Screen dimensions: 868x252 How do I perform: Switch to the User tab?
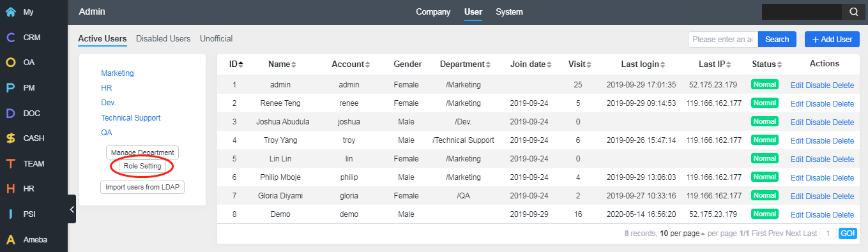point(473,11)
